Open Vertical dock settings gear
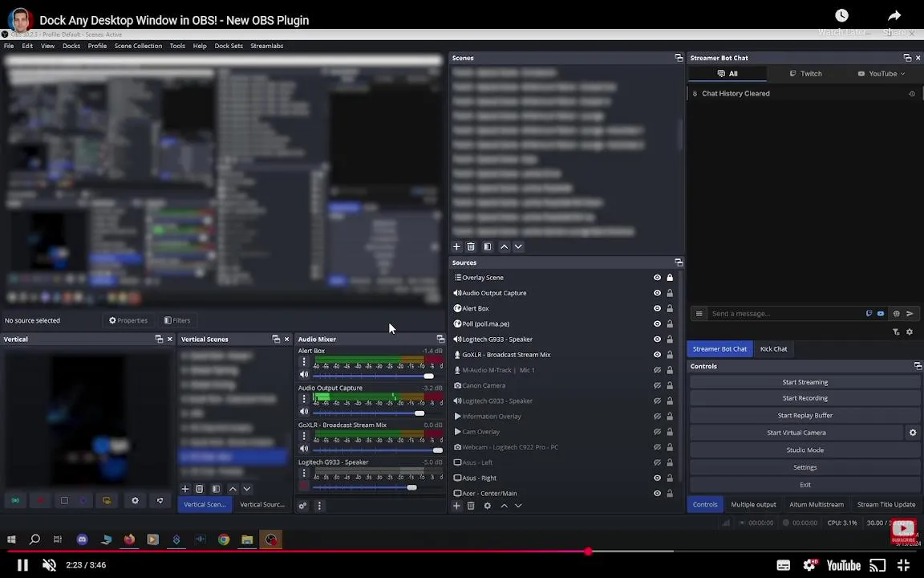Screen dimensions: 924x578 pos(135,500)
